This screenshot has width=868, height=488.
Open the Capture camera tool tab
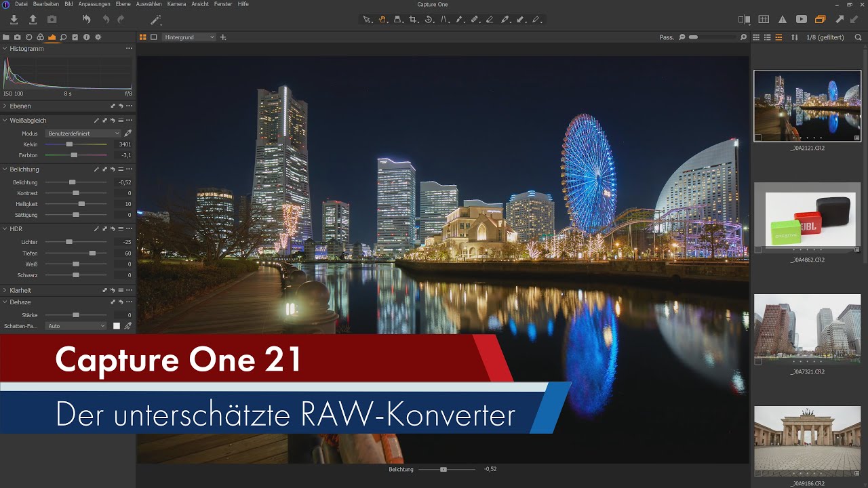point(17,37)
